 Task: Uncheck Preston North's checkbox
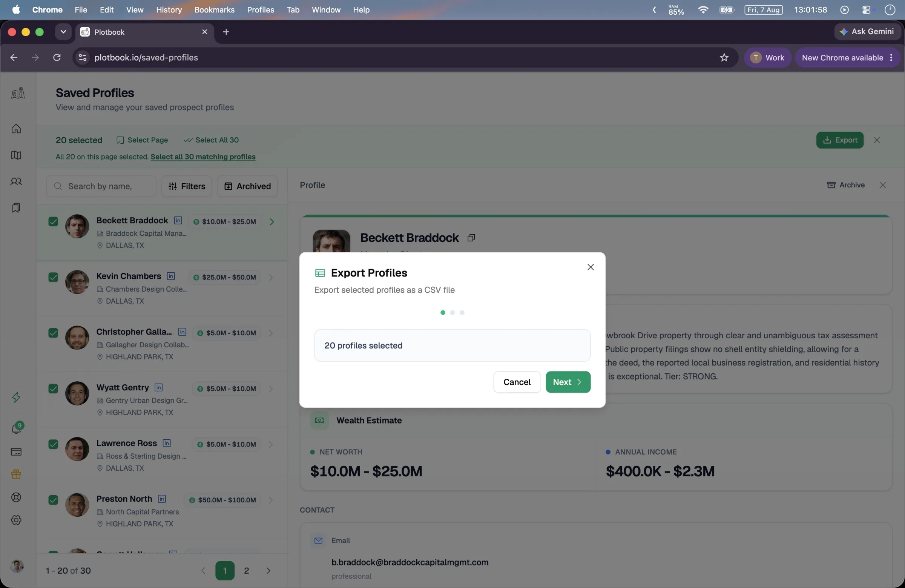(x=53, y=500)
